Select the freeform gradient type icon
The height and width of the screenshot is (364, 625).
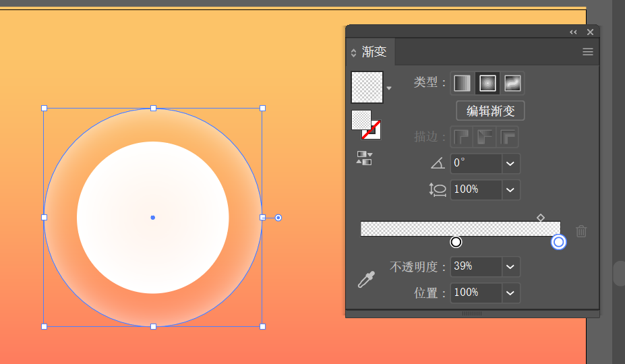click(512, 84)
